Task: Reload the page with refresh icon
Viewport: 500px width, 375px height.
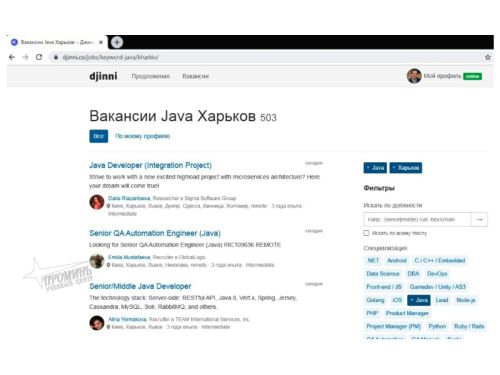Action: click(x=39, y=57)
